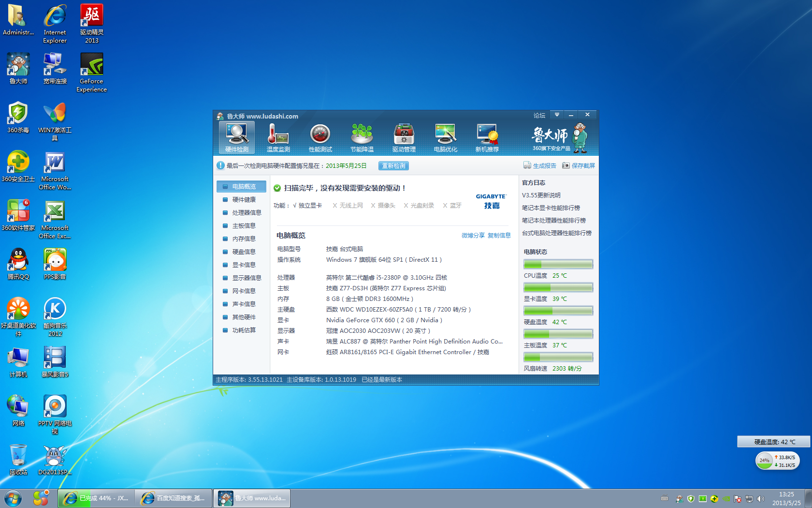
Task: Open 暴风影音5 desktop icon
Action: point(55,362)
